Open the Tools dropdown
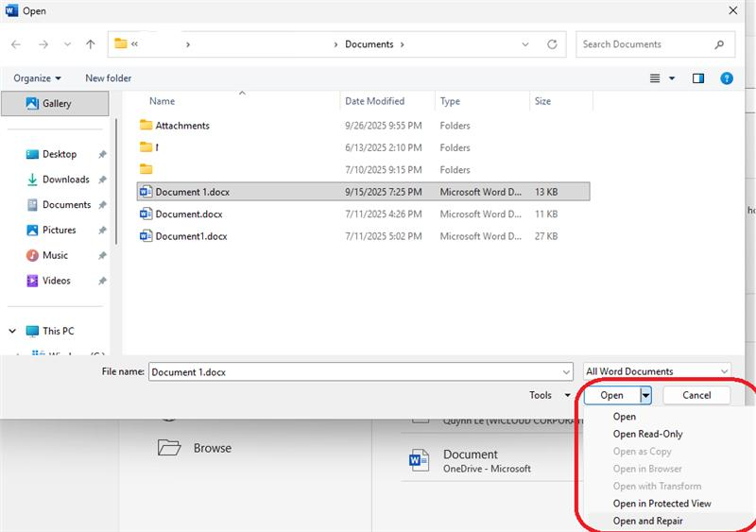The height and width of the screenshot is (532, 756). [550, 395]
